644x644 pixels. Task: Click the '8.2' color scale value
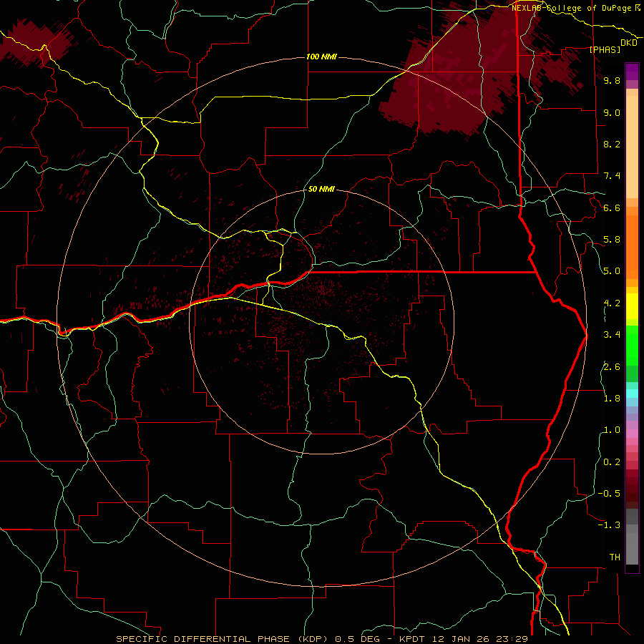point(612,144)
